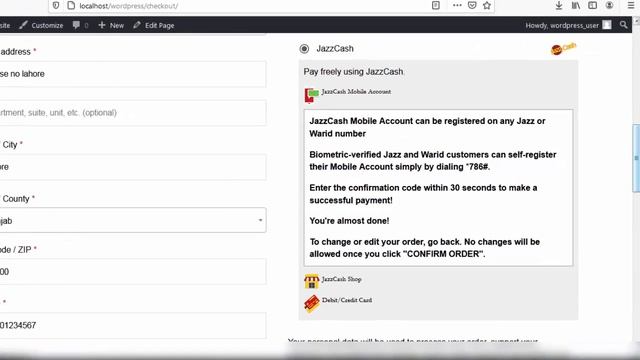Click the street address input field

(x=133, y=74)
